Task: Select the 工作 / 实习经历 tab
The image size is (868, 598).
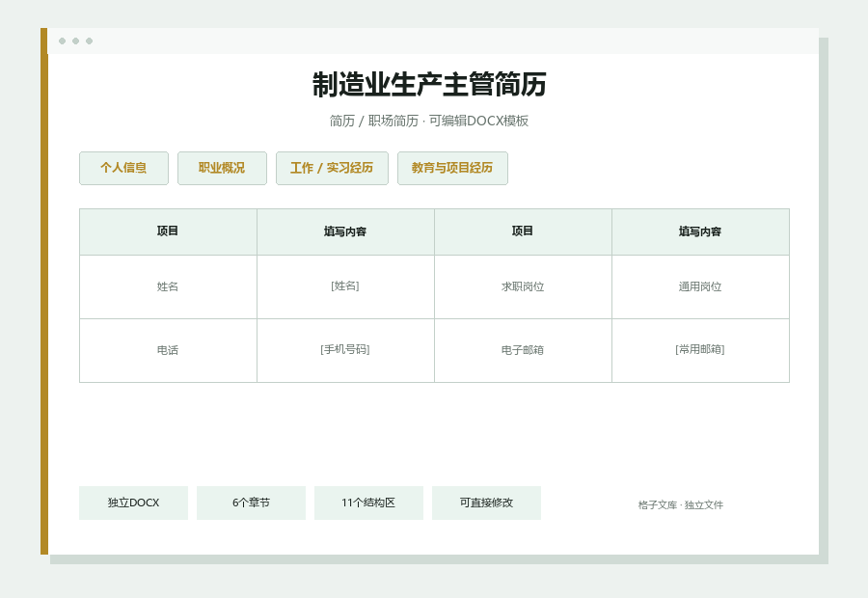Action: pyautogui.click(x=332, y=169)
